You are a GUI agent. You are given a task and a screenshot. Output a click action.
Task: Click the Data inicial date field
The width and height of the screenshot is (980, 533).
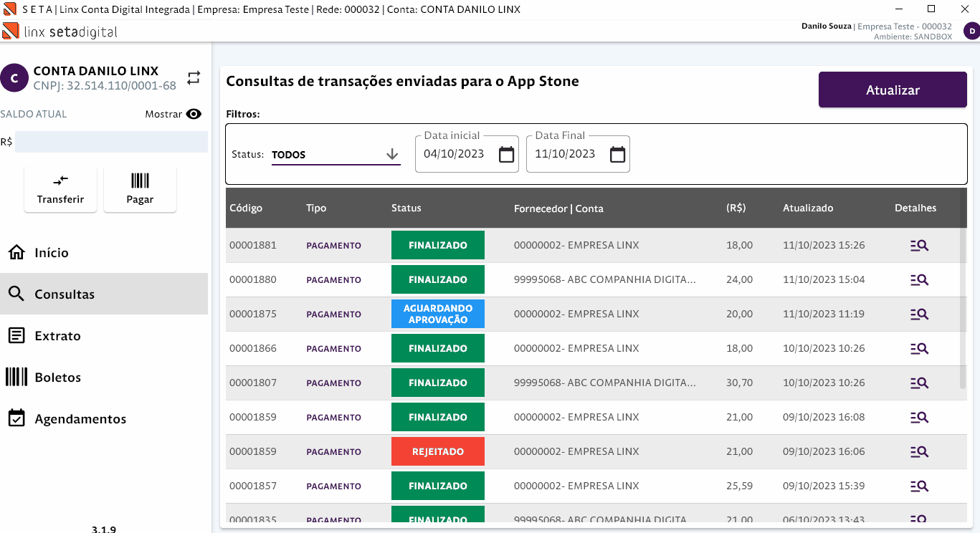click(x=467, y=154)
